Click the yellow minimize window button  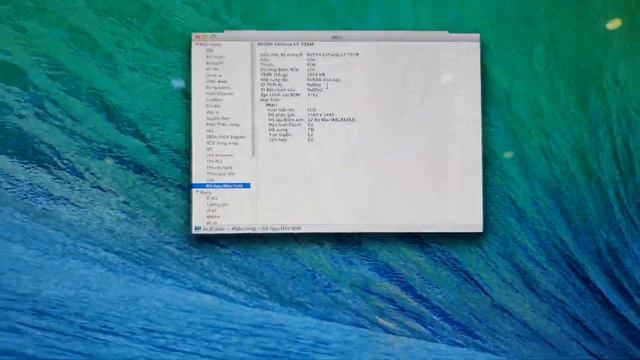point(205,37)
